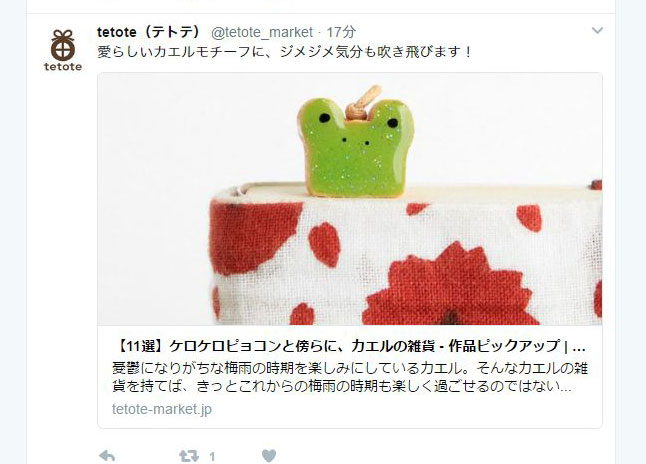646x464 pixels.
Task: Like the tweet with heart icon
Action: click(269, 456)
